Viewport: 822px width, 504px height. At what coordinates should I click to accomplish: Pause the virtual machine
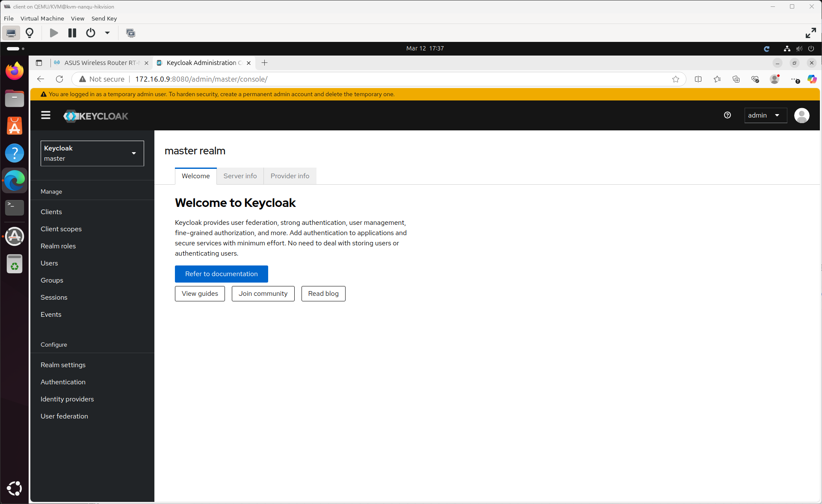[x=72, y=33]
